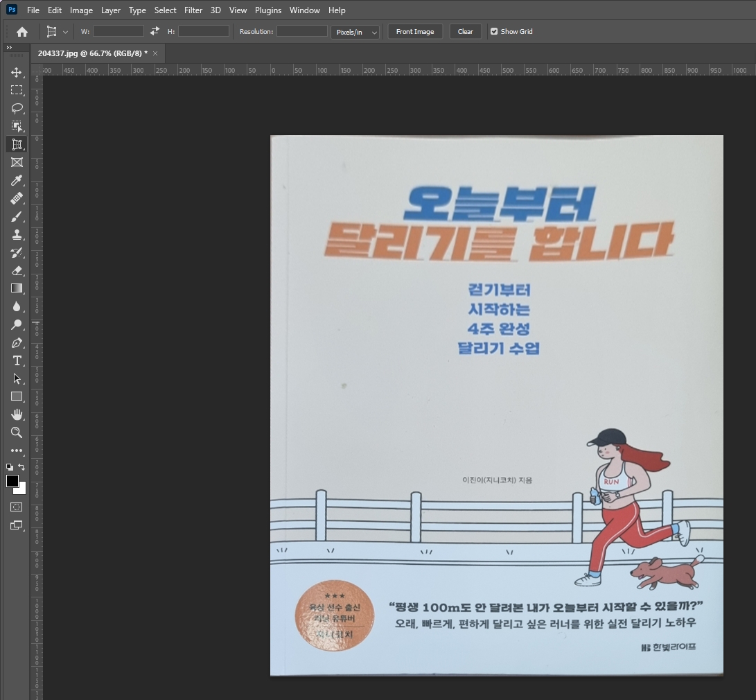Set the background color swatch
The width and height of the screenshot is (756, 700).
[x=22, y=490]
